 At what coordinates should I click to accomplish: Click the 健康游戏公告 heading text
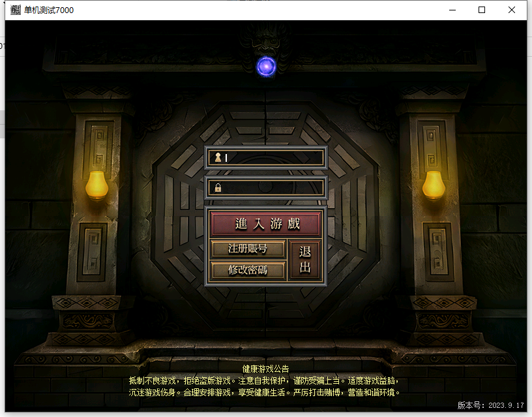(x=265, y=369)
